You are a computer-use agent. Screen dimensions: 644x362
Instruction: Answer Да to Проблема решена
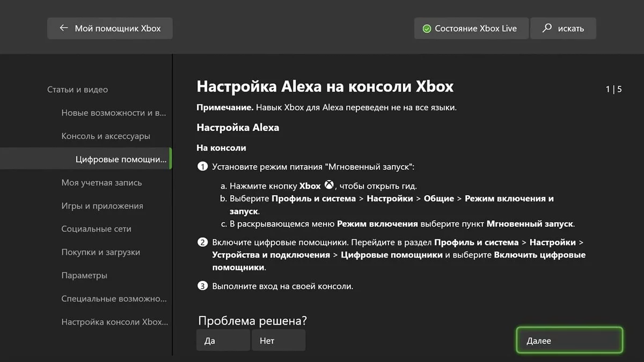pyautogui.click(x=223, y=341)
